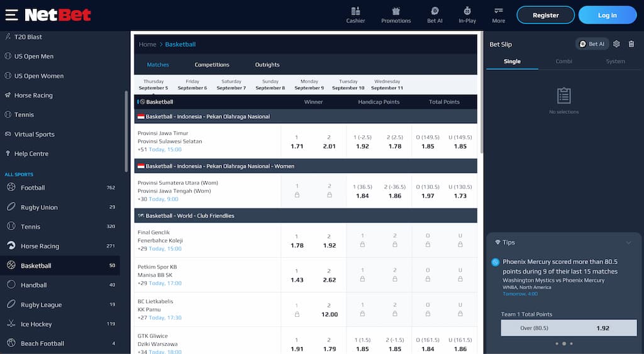Select Football icon in All Sports

click(x=11, y=187)
